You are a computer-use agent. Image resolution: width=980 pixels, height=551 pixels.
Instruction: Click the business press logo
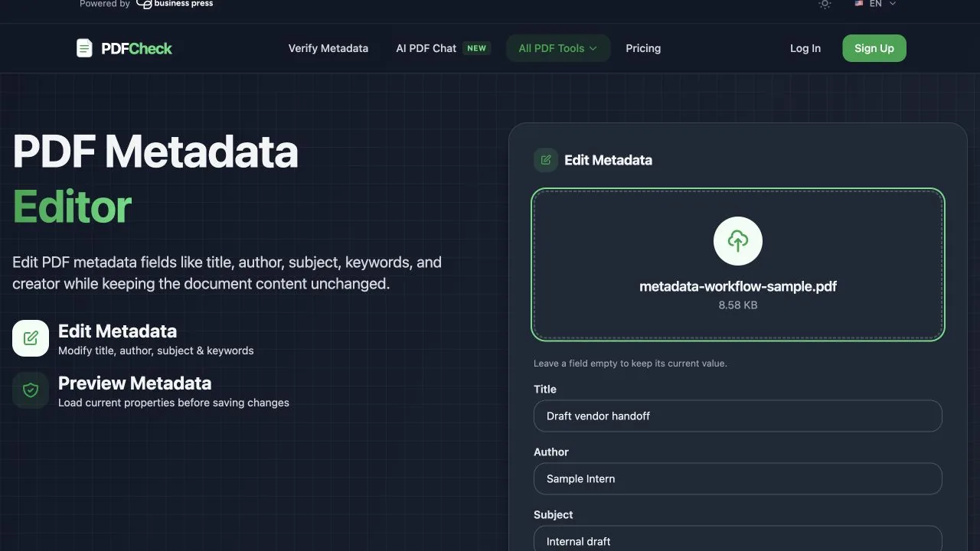(x=175, y=4)
